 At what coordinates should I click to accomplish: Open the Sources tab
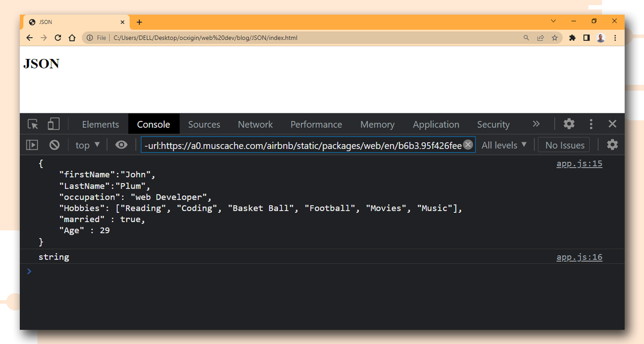204,125
